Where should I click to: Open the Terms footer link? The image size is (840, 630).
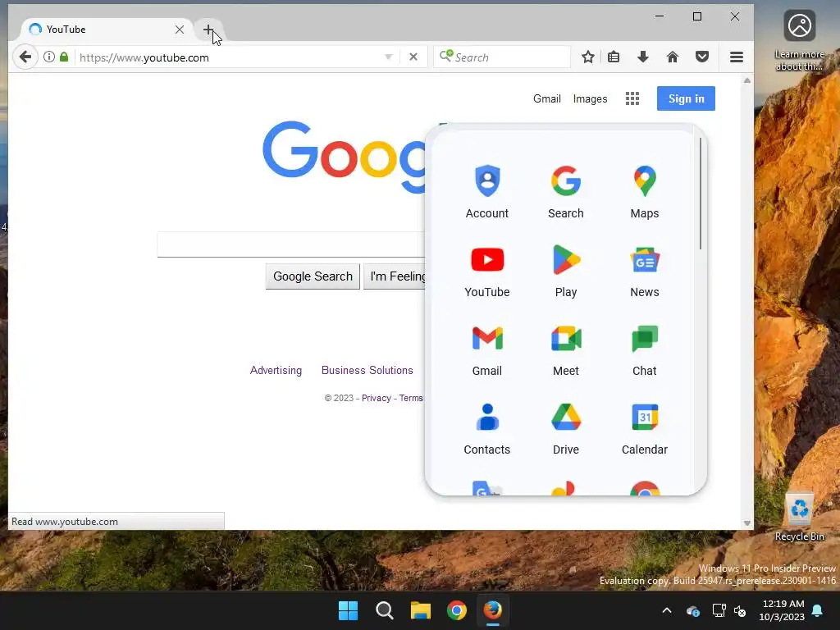[411, 398]
